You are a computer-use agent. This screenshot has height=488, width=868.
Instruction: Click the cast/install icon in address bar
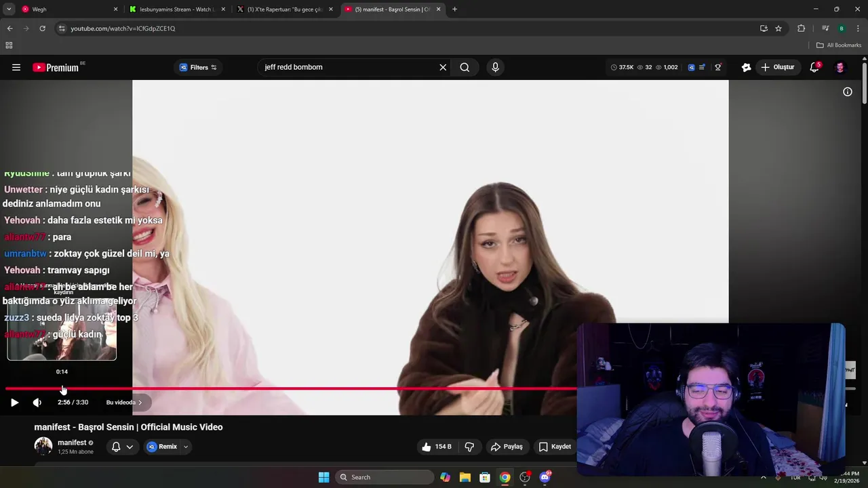click(x=764, y=28)
